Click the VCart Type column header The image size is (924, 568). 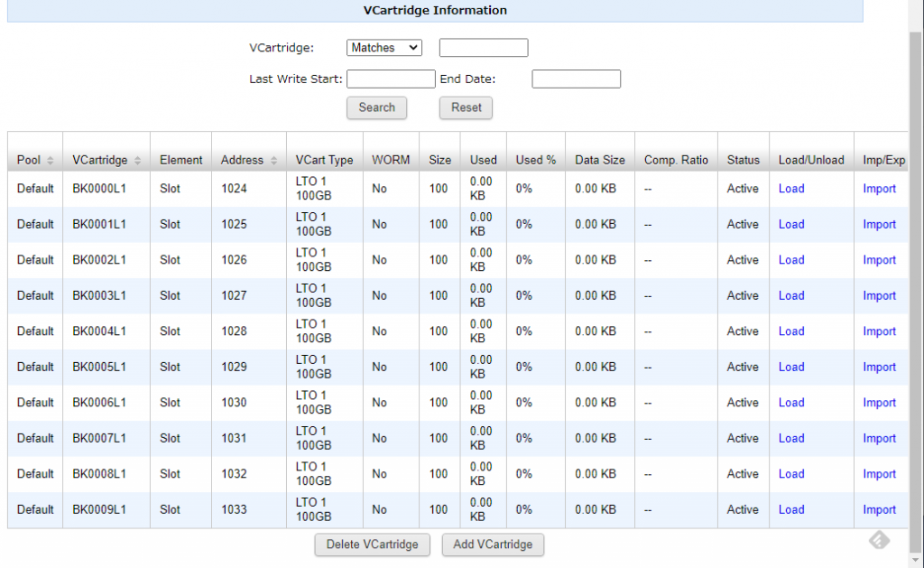[x=324, y=161]
